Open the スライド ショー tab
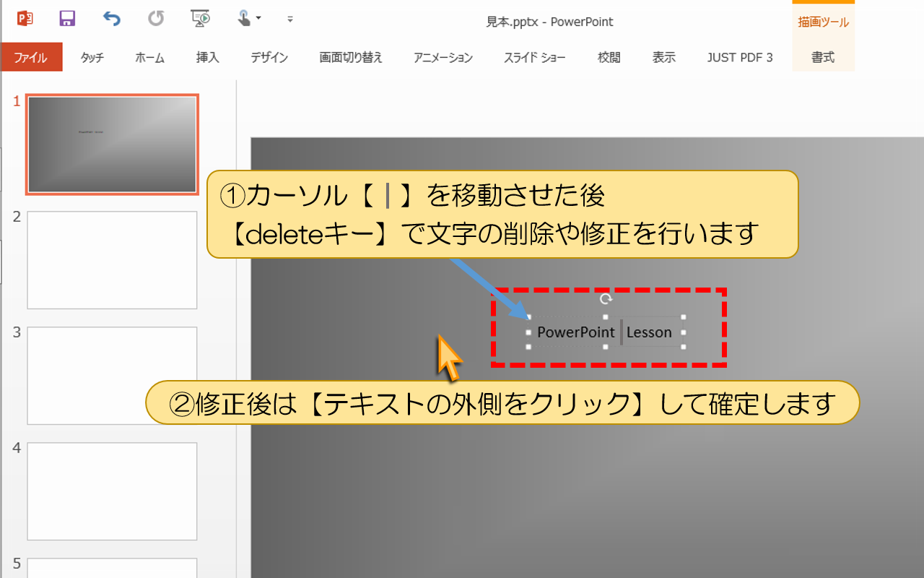 tap(535, 58)
